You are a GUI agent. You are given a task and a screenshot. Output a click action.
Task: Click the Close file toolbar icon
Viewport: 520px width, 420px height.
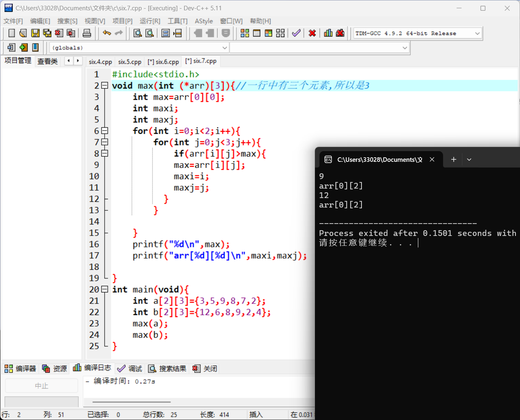(x=59, y=33)
